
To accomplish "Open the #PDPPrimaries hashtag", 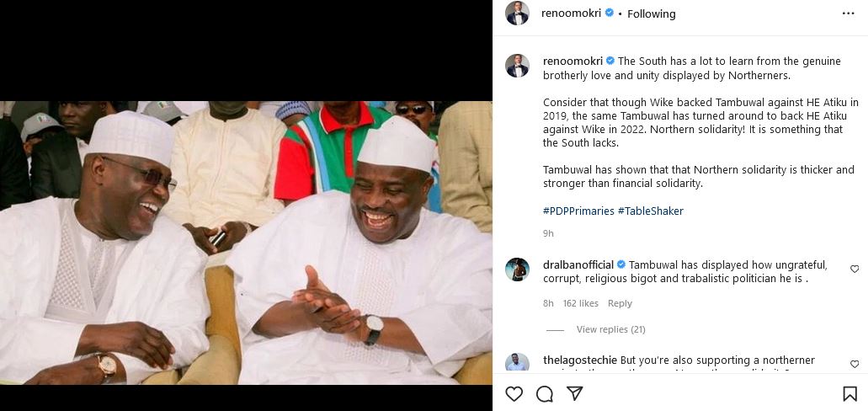I will point(578,211).
